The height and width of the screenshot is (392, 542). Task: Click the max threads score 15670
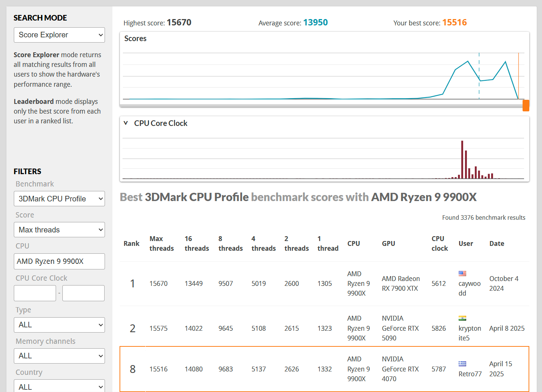pos(158,284)
